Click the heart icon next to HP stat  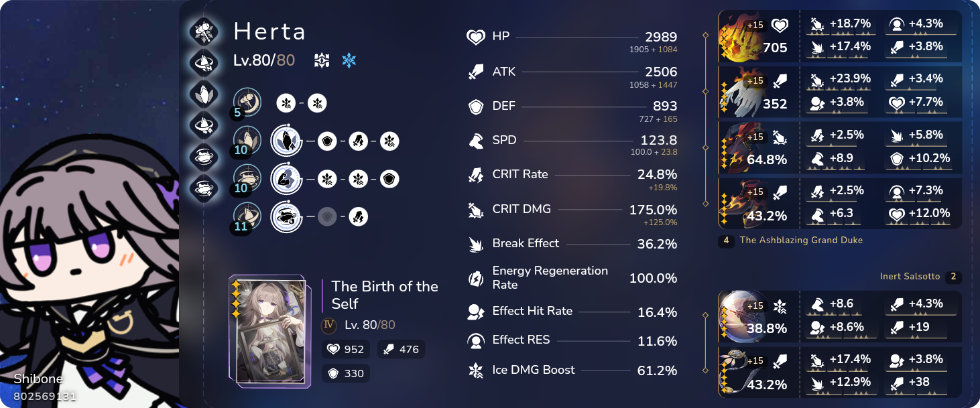tap(475, 38)
